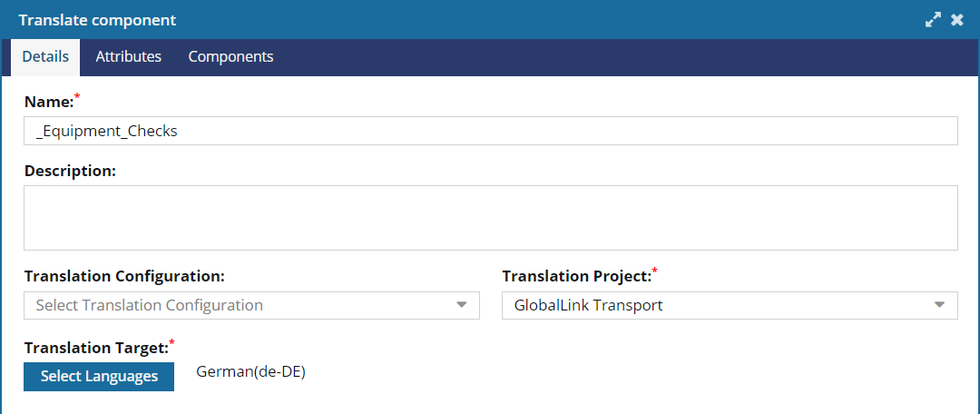Click the Translate component dialog title

(x=97, y=20)
